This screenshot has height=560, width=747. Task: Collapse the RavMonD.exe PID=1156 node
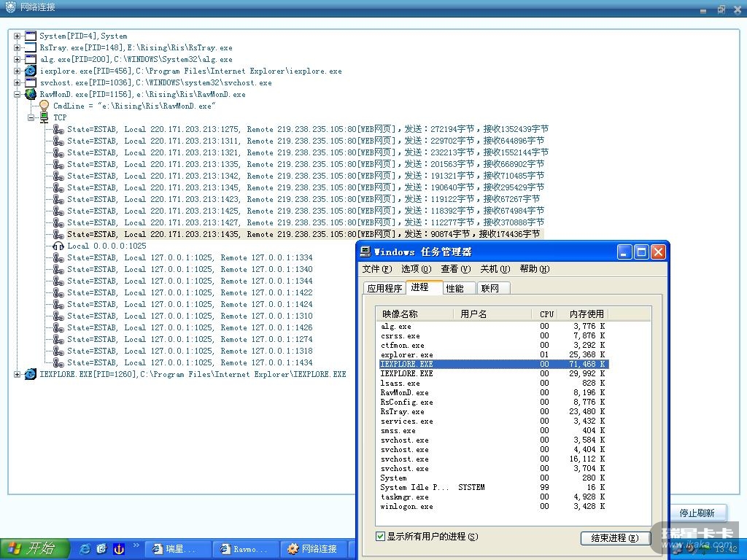pos(18,94)
